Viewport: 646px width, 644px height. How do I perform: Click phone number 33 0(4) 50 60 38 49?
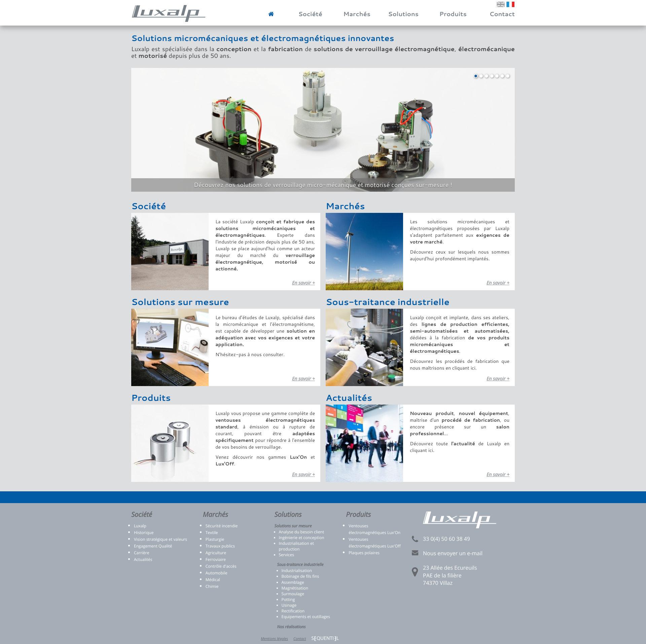point(446,539)
